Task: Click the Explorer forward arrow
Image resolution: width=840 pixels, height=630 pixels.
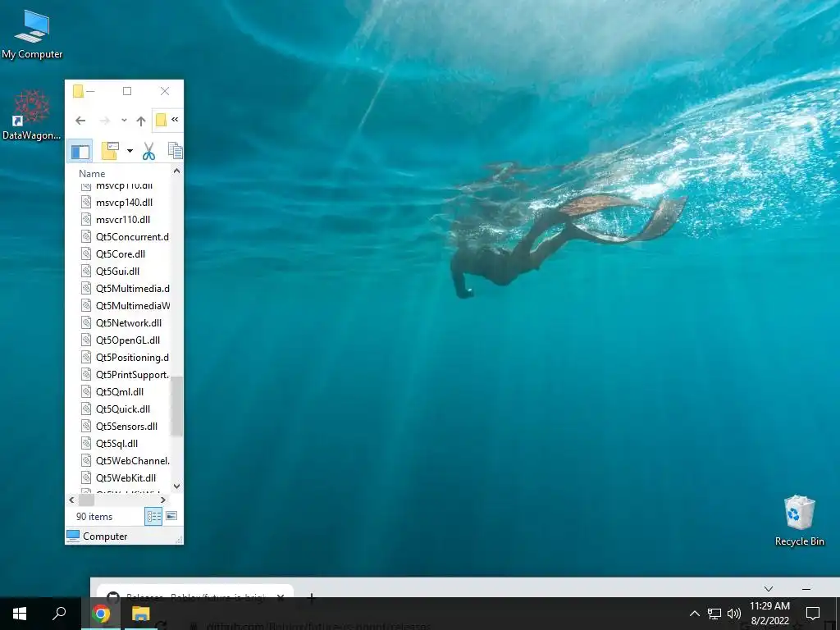Action: [105, 121]
